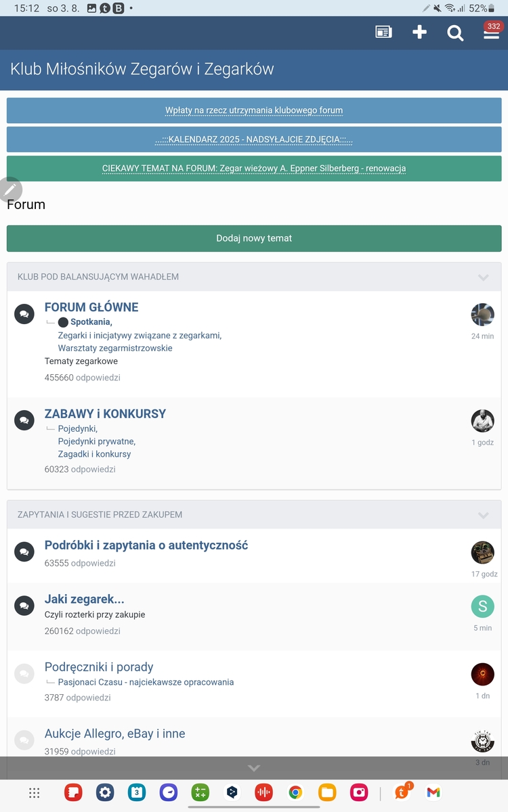Tap the bottom overlay down chevron
The height and width of the screenshot is (812, 508).
254,768
